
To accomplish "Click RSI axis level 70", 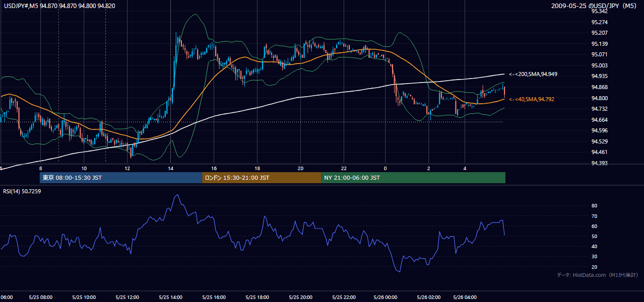I will (x=594, y=216).
